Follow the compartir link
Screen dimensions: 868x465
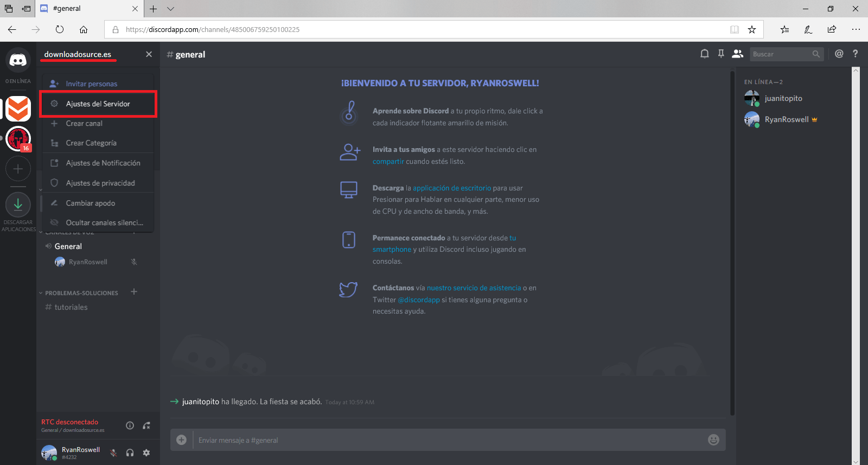(x=388, y=161)
